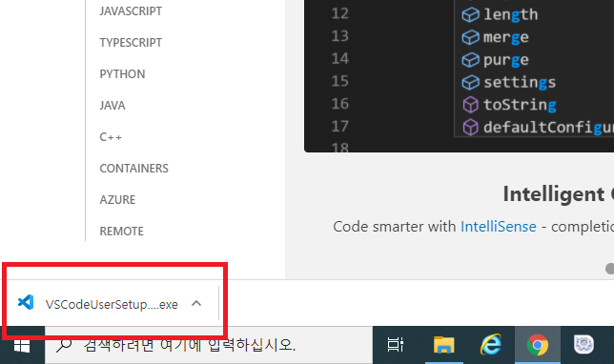Screen dimensions: 614x364
Task: Open File Explorer from the taskbar
Action: 443,345
